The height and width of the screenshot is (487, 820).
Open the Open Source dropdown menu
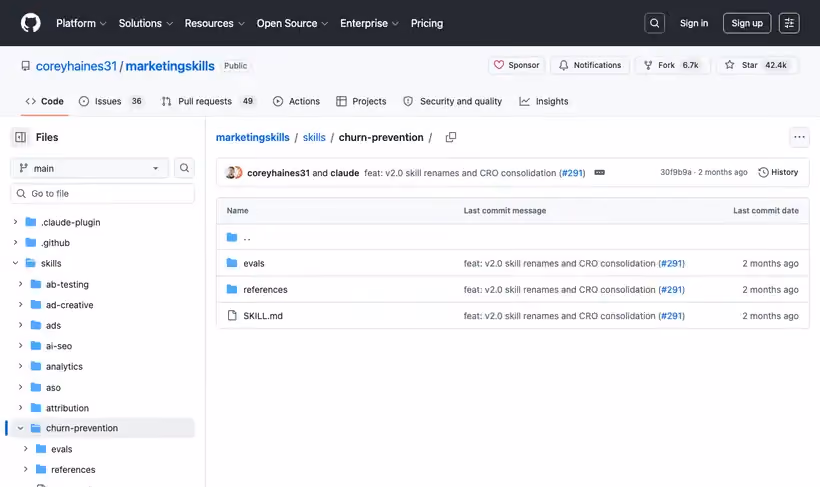point(292,23)
